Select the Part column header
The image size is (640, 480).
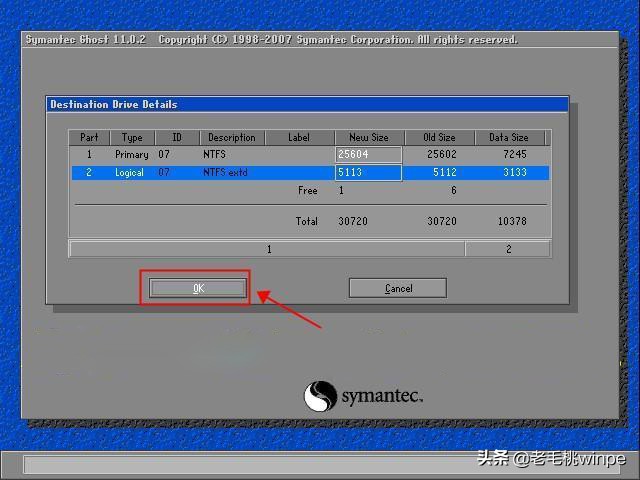pos(89,138)
